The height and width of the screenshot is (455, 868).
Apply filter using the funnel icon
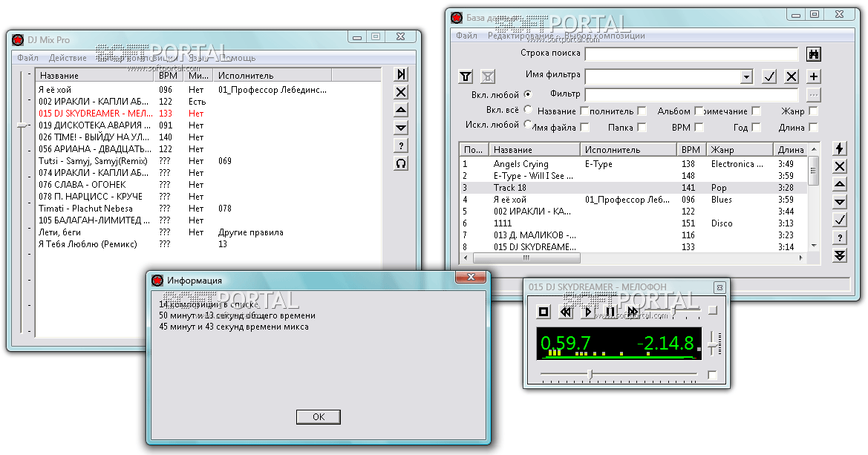[x=466, y=76]
